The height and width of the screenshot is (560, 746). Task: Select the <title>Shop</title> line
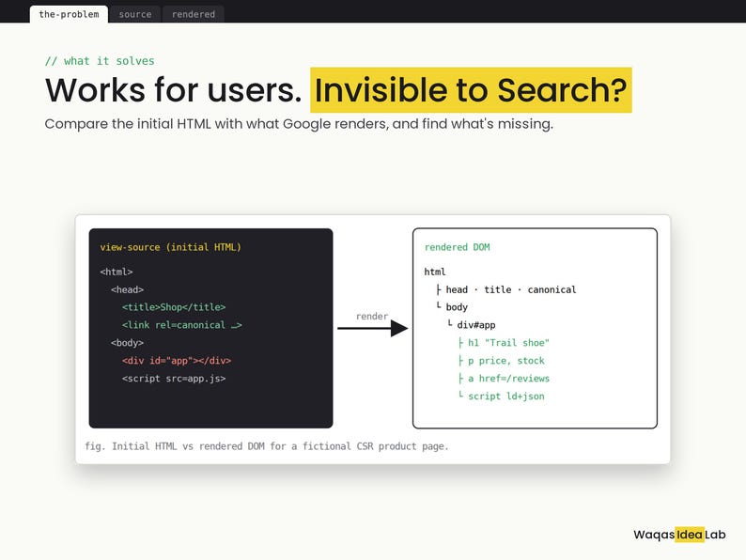(174, 307)
